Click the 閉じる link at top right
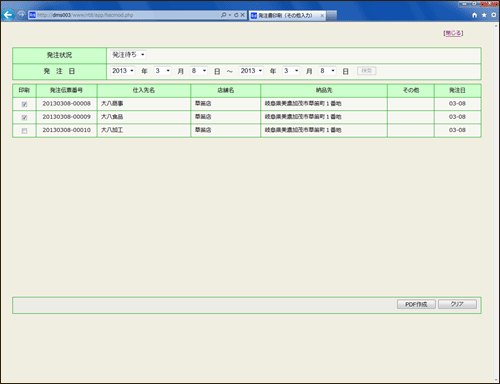 (x=453, y=33)
